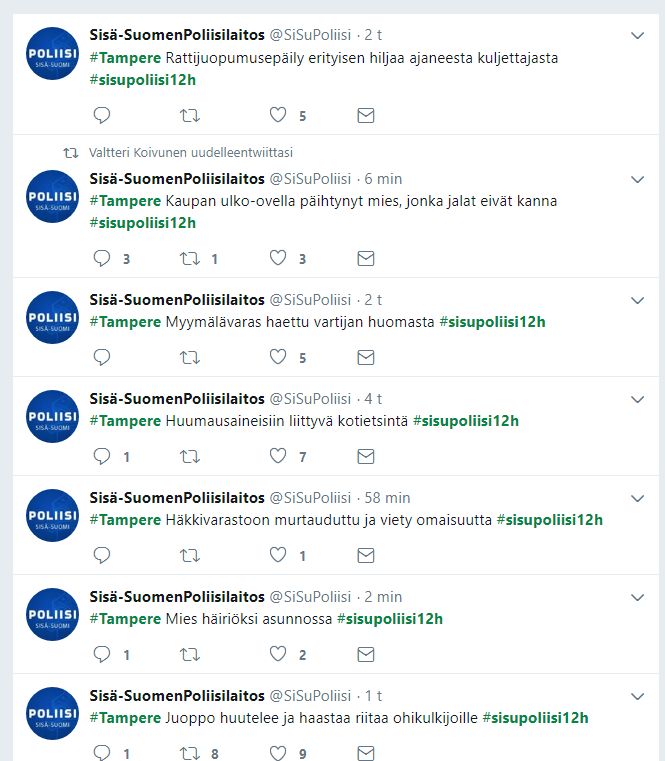The width and height of the screenshot is (665, 761).
Task: Open the Poliisi avatar on the Kaupan ulko-ovella tweet
Action: point(52,197)
